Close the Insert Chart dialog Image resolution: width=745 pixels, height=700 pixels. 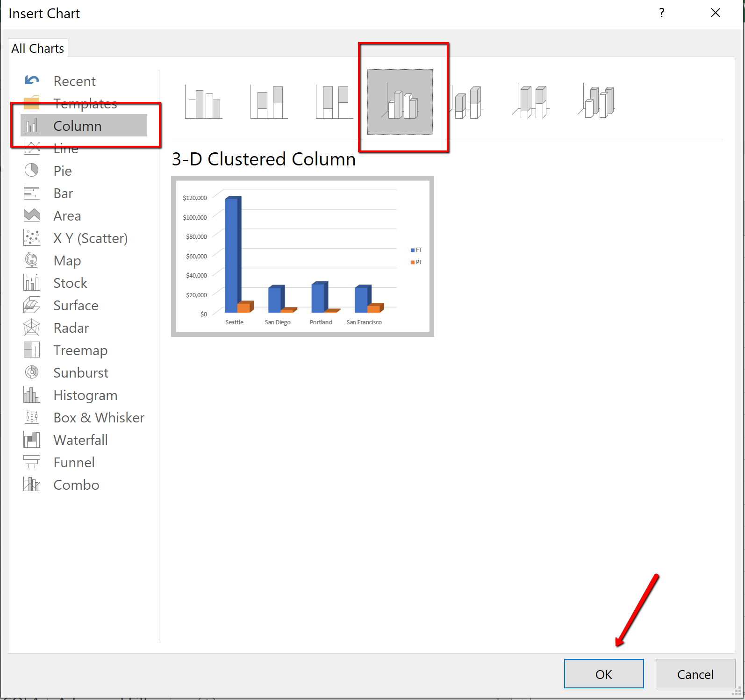pos(716,13)
